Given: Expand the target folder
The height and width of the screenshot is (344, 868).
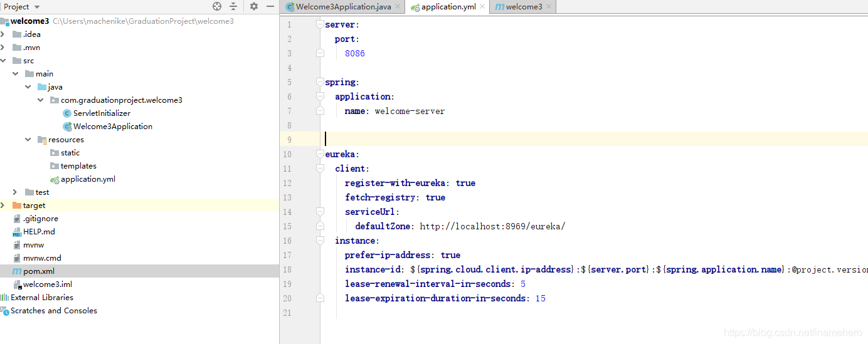Looking at the screenshot, I should [x=3, y=205].
